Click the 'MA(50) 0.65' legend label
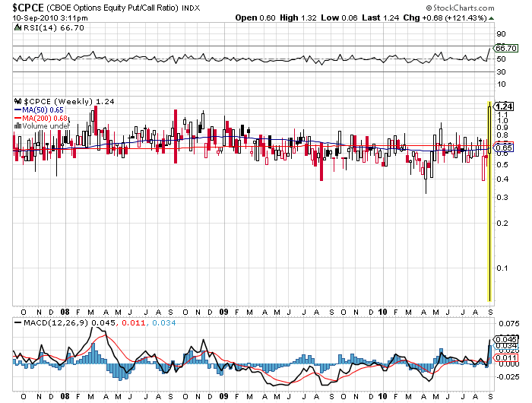 pos(43,110)
